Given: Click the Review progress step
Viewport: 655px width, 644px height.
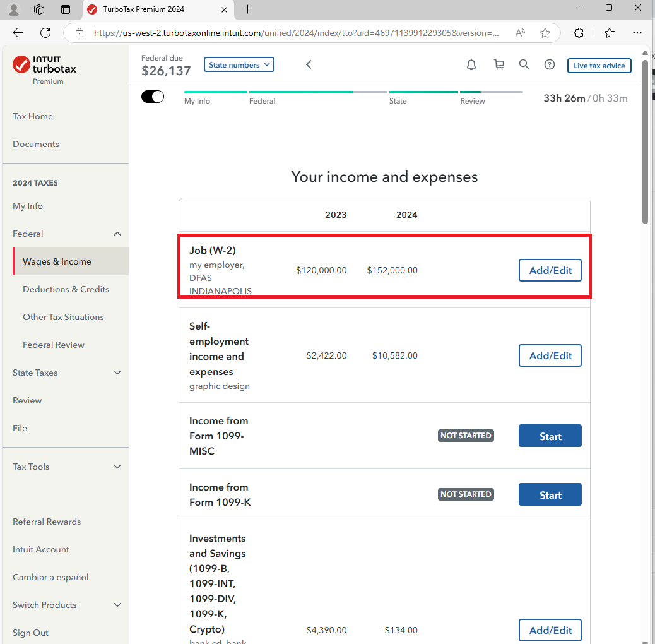Looking at the screenshot, I should click(x=473, y=101).
